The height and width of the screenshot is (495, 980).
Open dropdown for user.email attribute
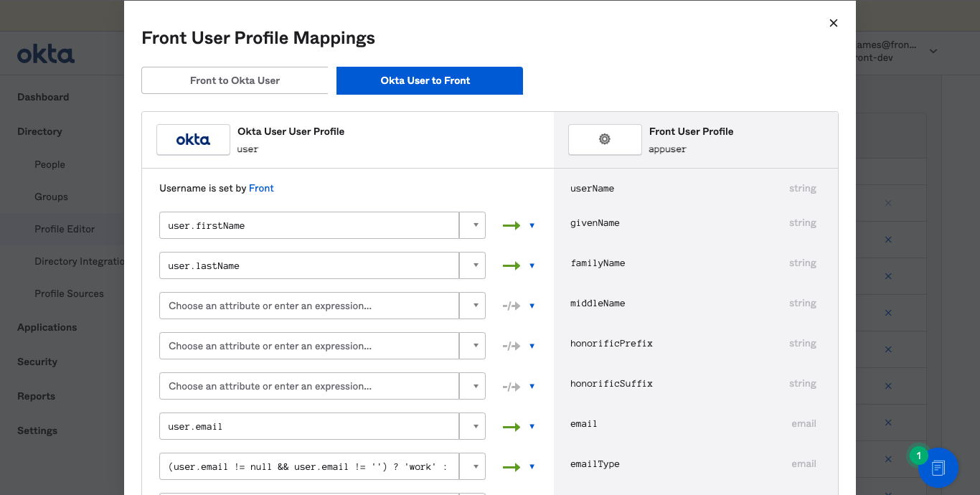tap(473, 426)
